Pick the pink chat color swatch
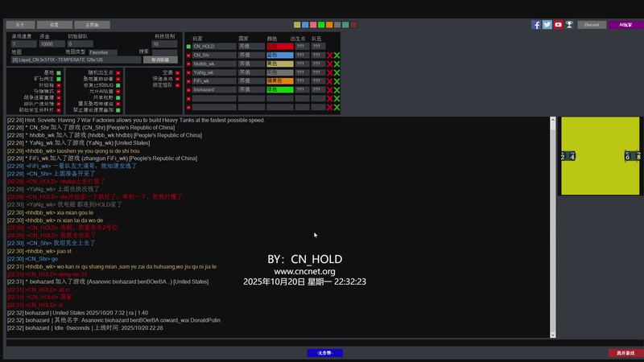This screenshot has height=362, width=644. click(x=313, y=25)
